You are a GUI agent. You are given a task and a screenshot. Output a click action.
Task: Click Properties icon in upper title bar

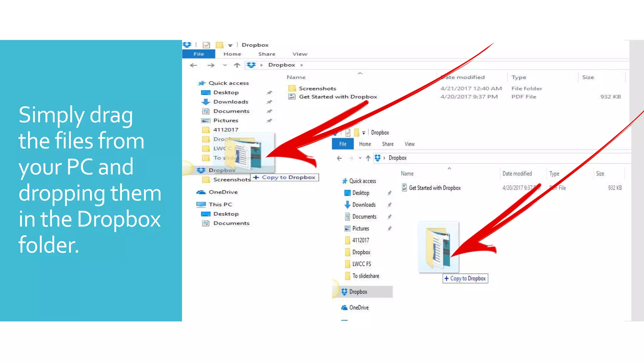(x=206, y=45)
